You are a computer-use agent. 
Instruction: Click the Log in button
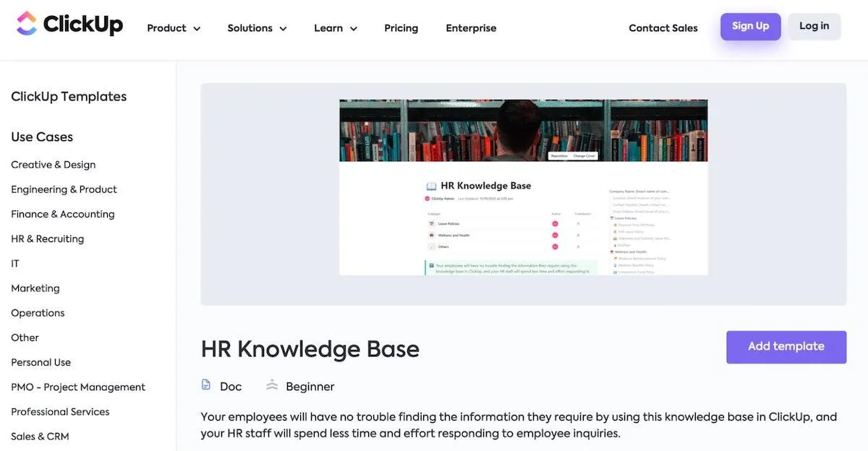pyautogui.click(x=814, y=26)
